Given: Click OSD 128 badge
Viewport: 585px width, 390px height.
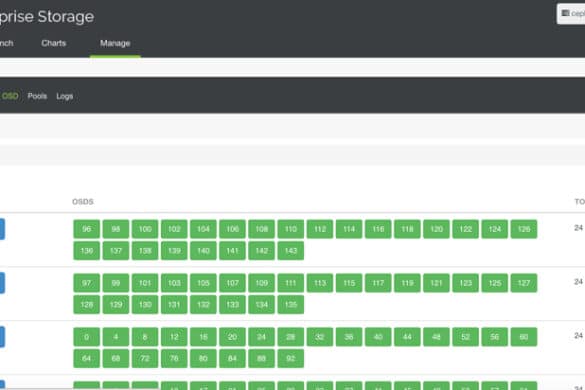Looking at the screenshot, I should 87,305.
